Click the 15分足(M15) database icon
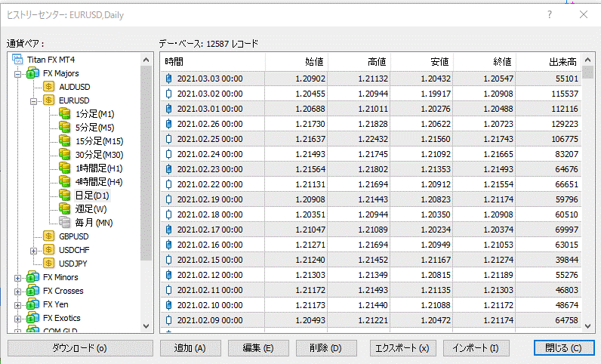 tap(65, 140)
